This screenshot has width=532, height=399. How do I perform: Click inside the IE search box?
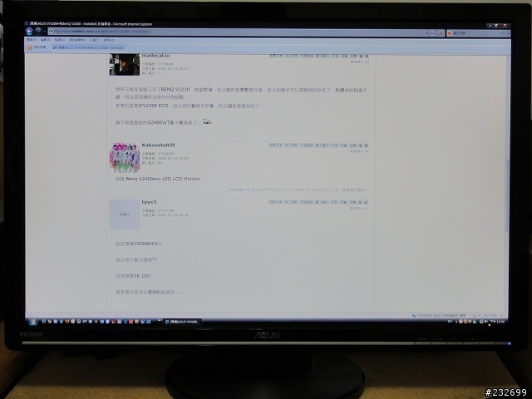(x=474, y=33)
